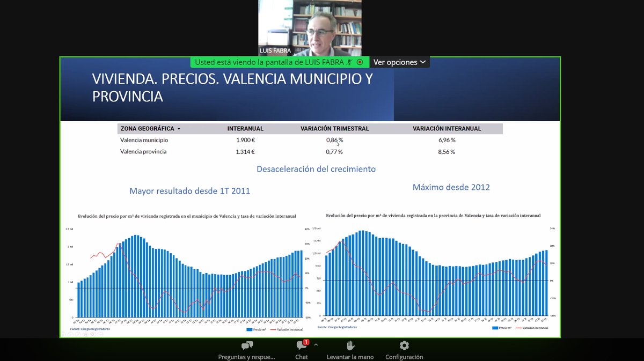
Task: Click the Desaceleración del crecimiento text
Action: click(x=316, y=169)
